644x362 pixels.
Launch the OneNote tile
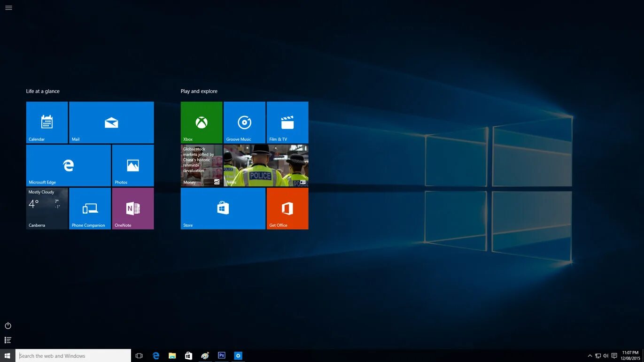tap(133, 208)
